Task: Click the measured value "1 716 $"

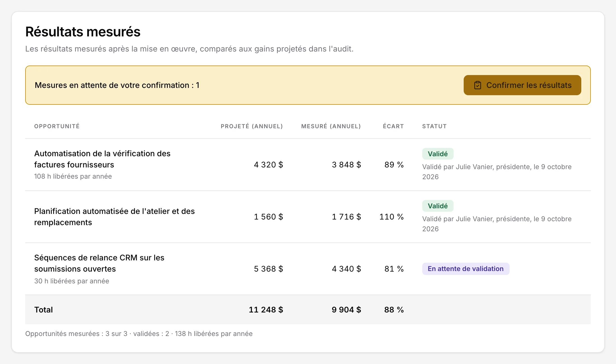Action: click(x=346, y=217)
